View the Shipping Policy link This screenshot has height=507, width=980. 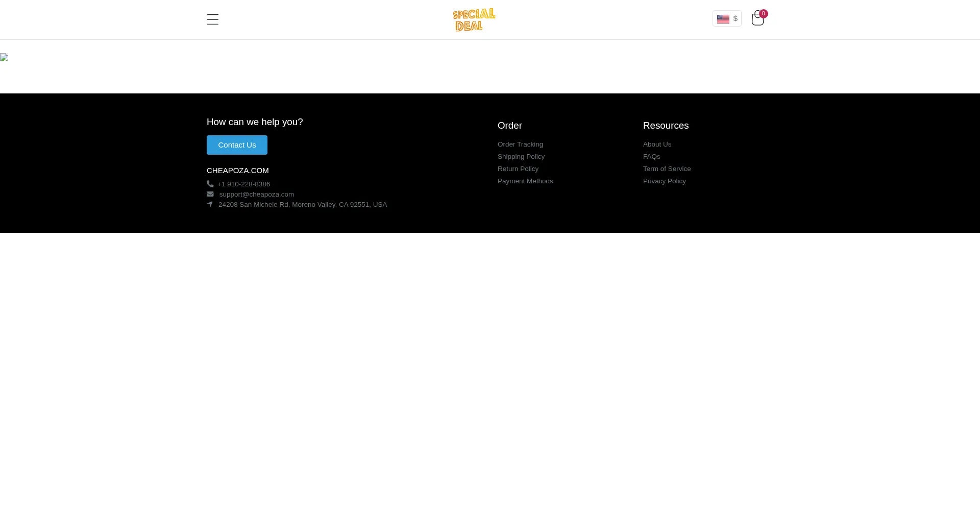[x=521, y=157]
